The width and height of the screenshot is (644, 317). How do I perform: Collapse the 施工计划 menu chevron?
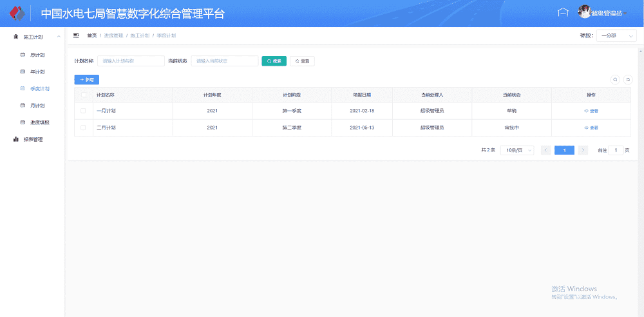[x=59, y=37]
